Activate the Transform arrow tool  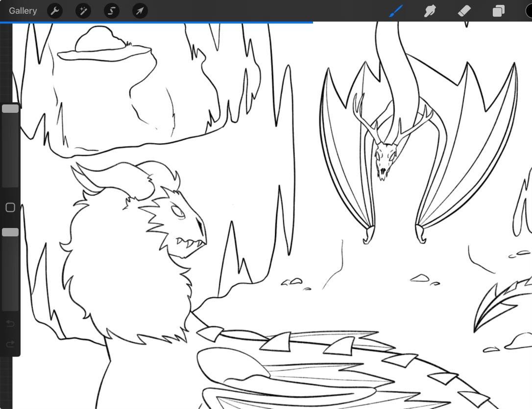point(140,11)
